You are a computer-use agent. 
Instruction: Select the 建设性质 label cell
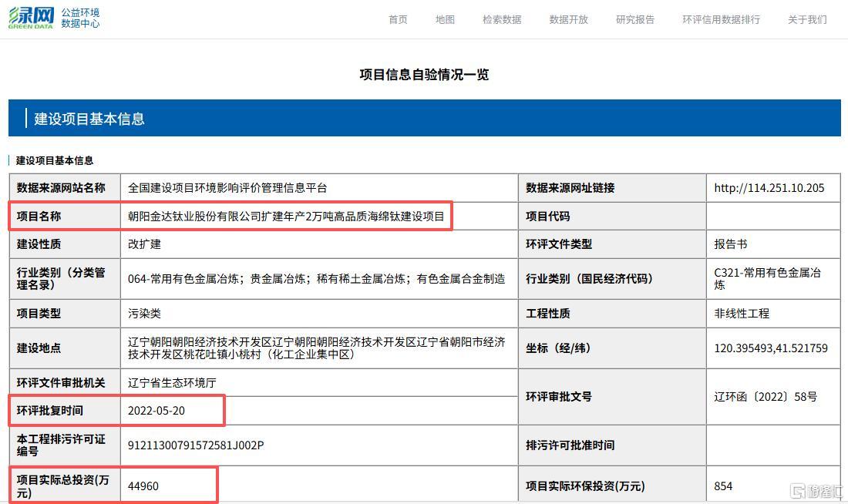tap(65, 244)
